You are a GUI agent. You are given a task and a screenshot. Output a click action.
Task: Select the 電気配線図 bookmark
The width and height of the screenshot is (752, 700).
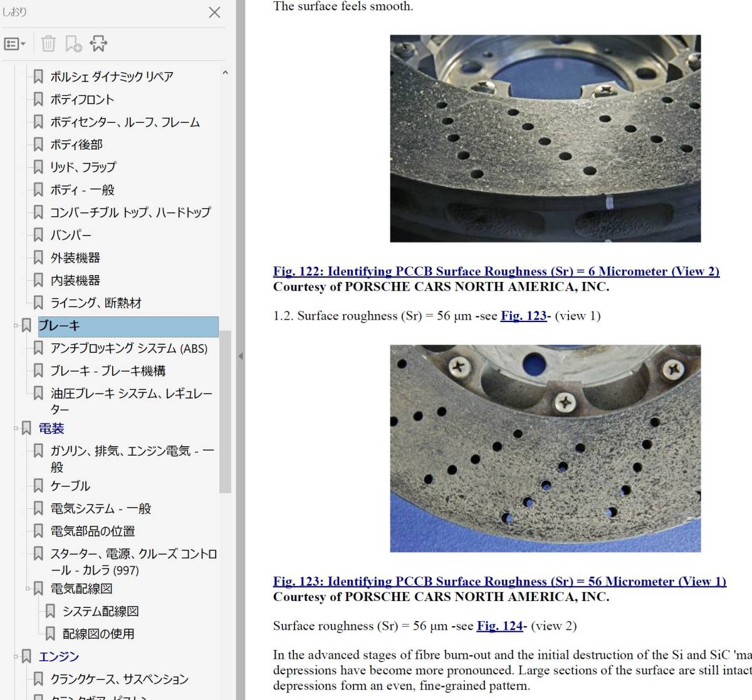81,588
